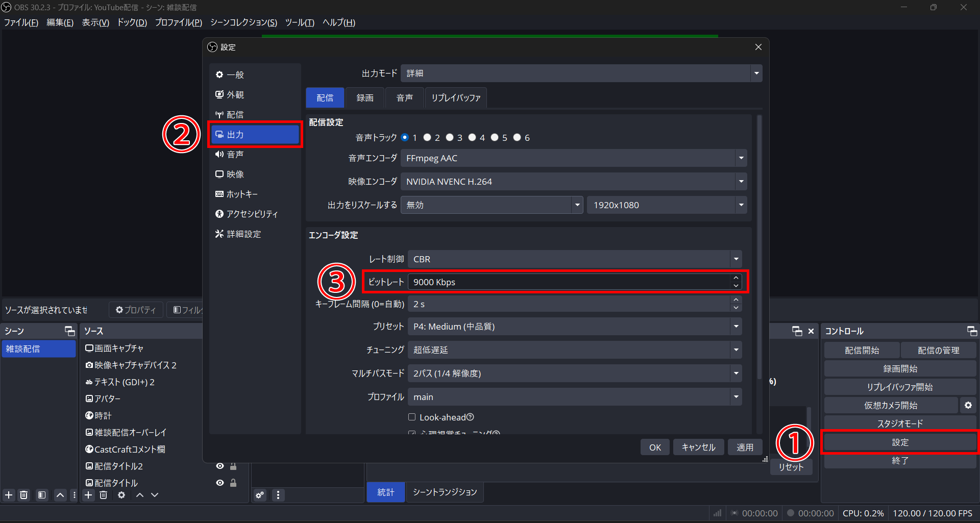Open the マルチパスモード dropdown

click(575, 373)
